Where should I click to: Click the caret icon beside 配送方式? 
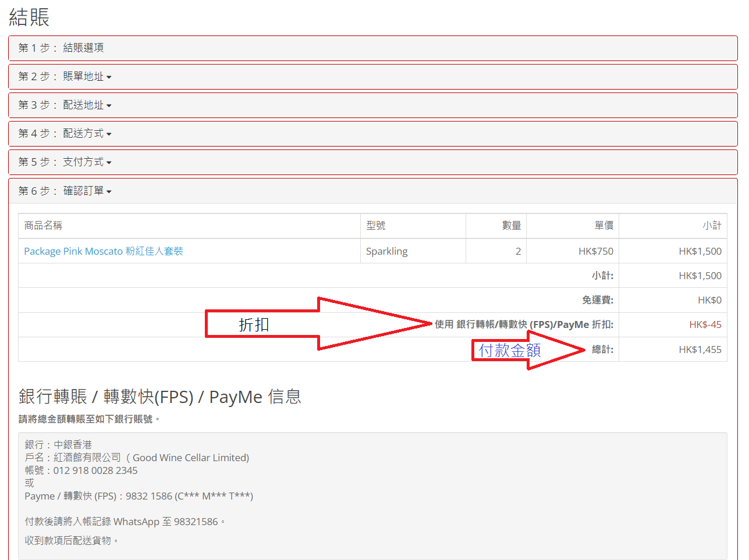(x=109, y=134)
